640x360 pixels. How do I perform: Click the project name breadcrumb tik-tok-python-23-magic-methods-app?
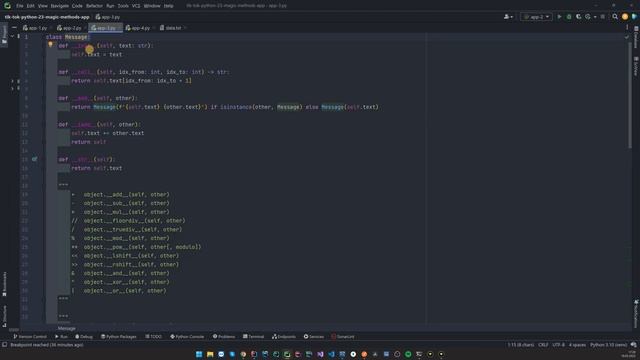tap(47, 17)
